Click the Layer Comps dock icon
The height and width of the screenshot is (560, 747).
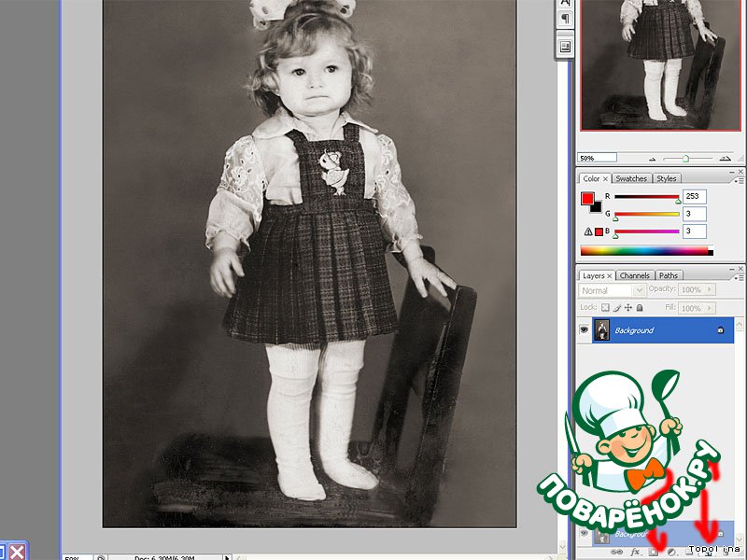[x=566, y=46]
